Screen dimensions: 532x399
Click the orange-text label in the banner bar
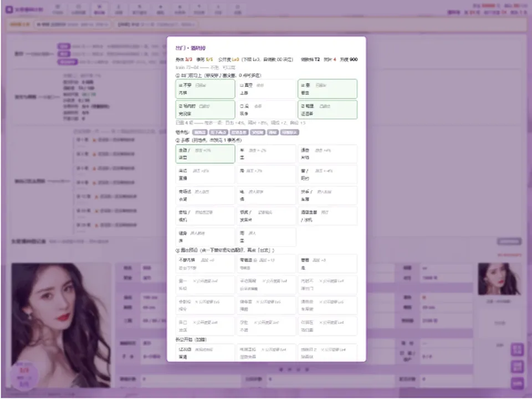click(x=20, y=24)
